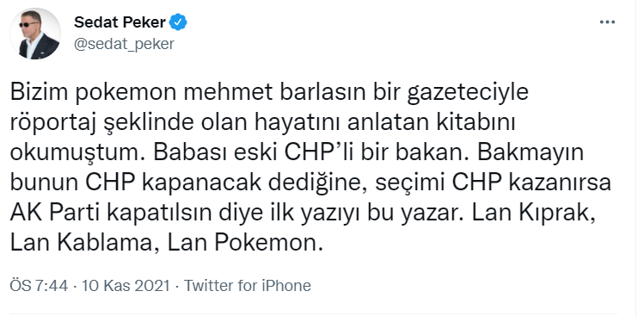Image resolution: width=644 pixels, height=316 pixels.
Task: Click the blue verified badge beside Sedat Peker
Action: tap(178, 22)
